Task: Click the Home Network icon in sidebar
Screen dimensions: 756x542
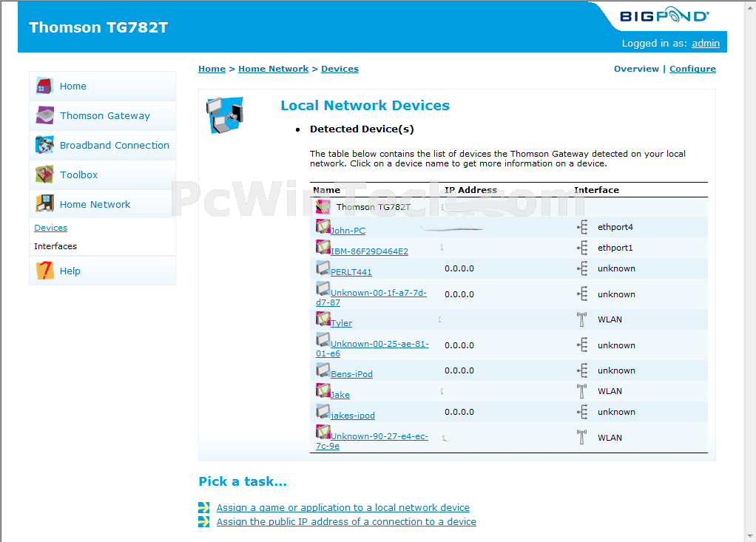Action: coord(44,204)
